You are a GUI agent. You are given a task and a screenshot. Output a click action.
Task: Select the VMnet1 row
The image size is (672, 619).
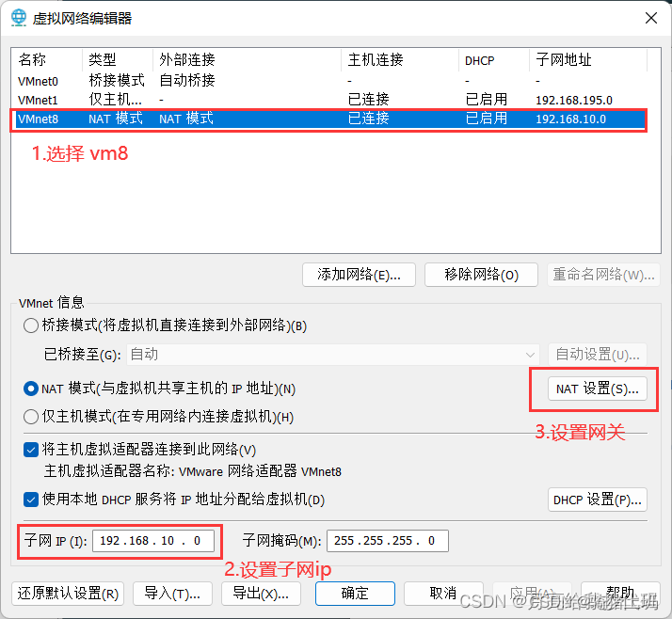330,100
